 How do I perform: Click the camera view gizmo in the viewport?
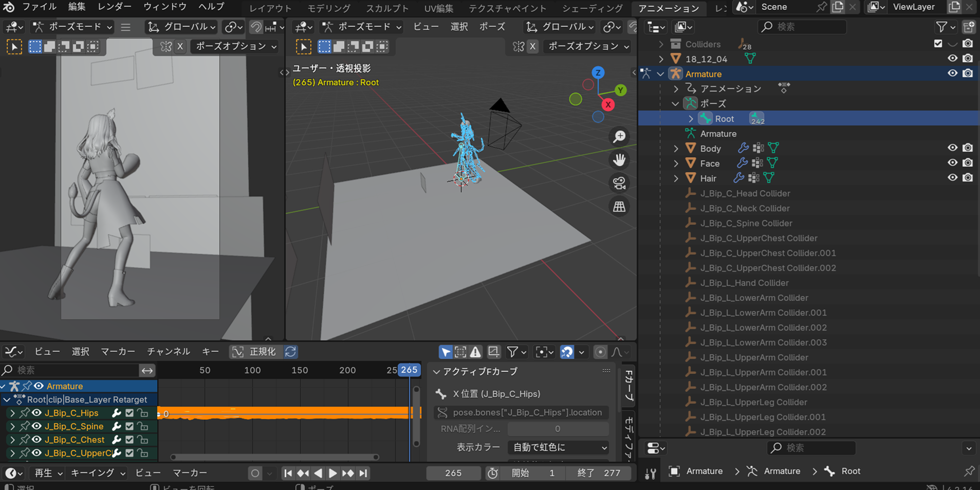pos(619,183)
